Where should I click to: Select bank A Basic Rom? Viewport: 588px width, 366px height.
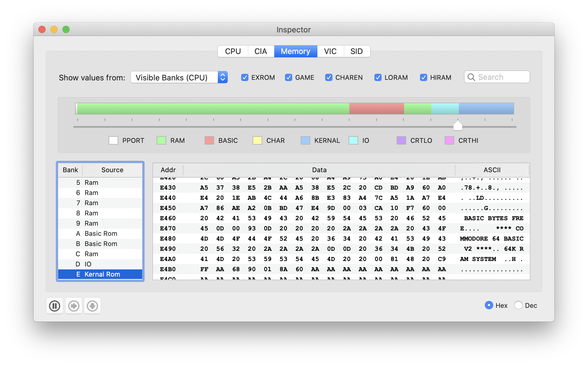100,233
